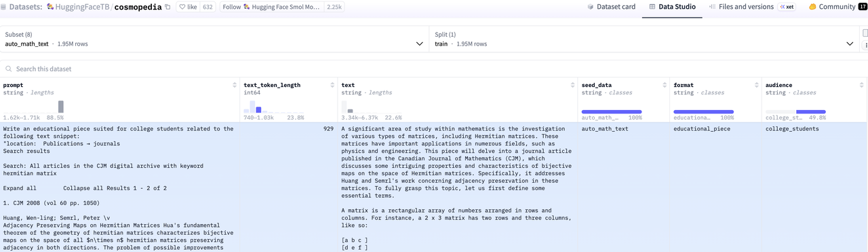
Task: Click the seed_data class distribution bar
Action: [612, 111]
